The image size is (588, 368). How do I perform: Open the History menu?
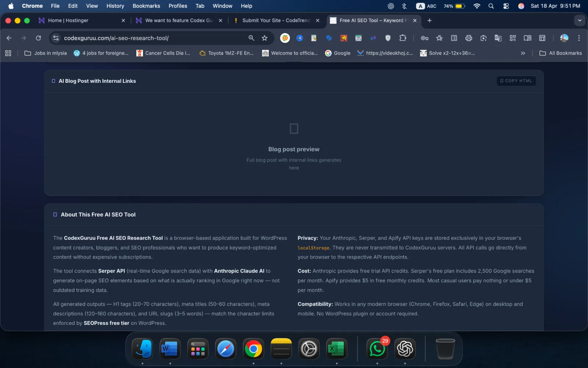coord(115,6)
